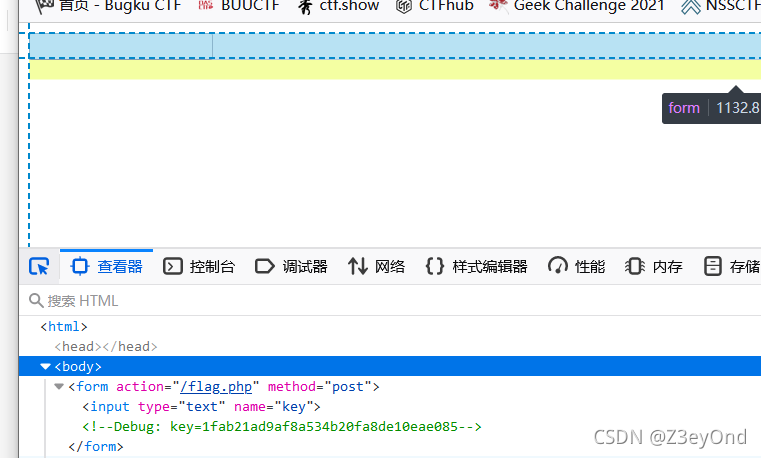761x458 pixels.
Task: Click the method attribute value post
Action: coord(347,387)
